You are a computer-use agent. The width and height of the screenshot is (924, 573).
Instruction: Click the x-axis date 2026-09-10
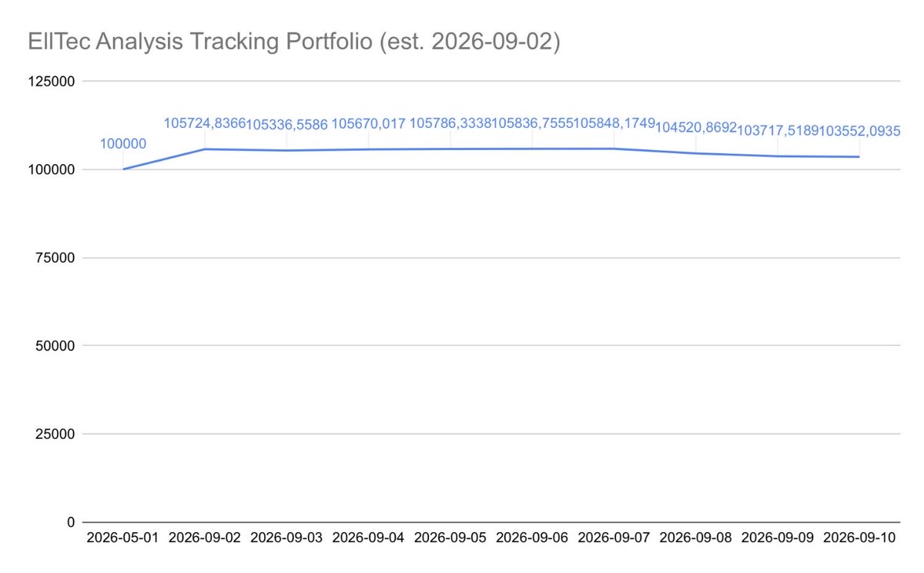click(859, 538)
